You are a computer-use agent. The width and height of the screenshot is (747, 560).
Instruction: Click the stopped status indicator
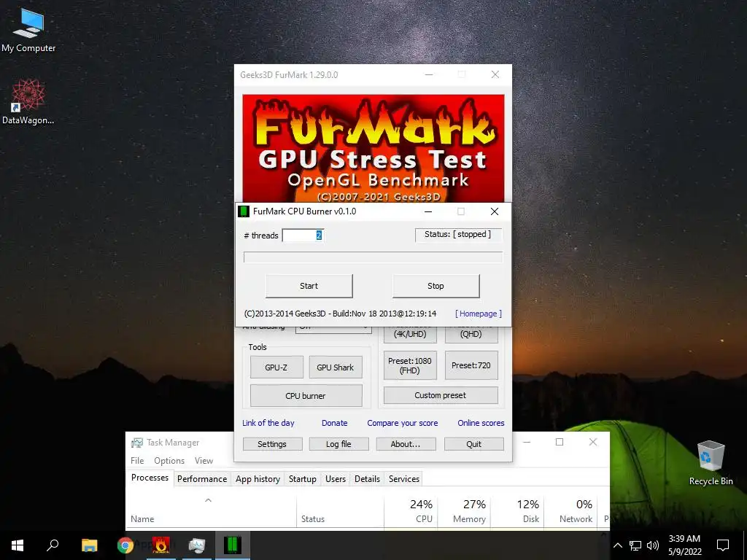pos(457,234)
